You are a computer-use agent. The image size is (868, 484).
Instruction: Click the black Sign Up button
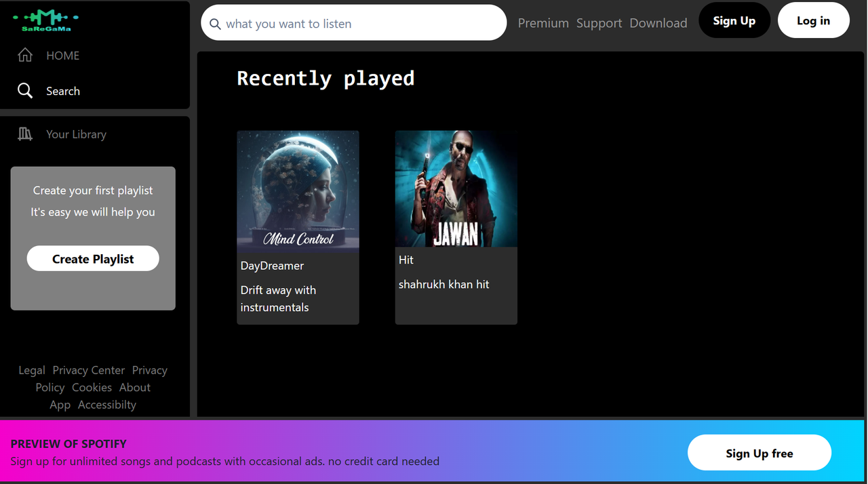734,20
